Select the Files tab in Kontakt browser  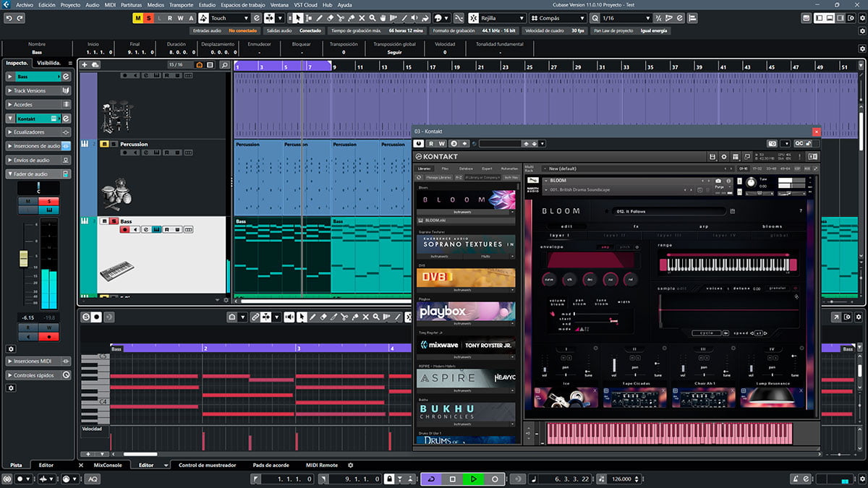click(x=445, y=168)
